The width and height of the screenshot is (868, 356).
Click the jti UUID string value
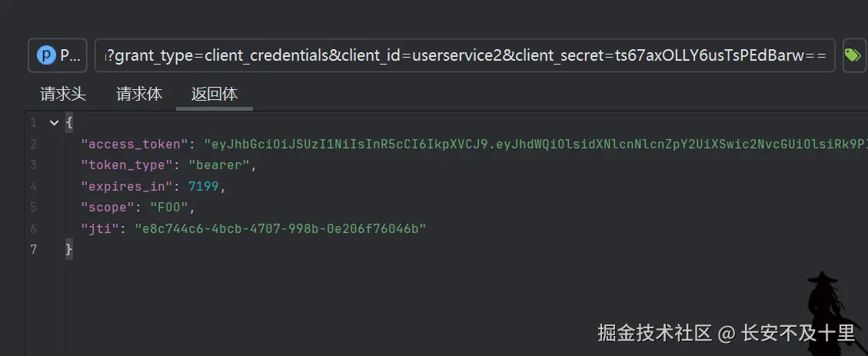point(280,228)
